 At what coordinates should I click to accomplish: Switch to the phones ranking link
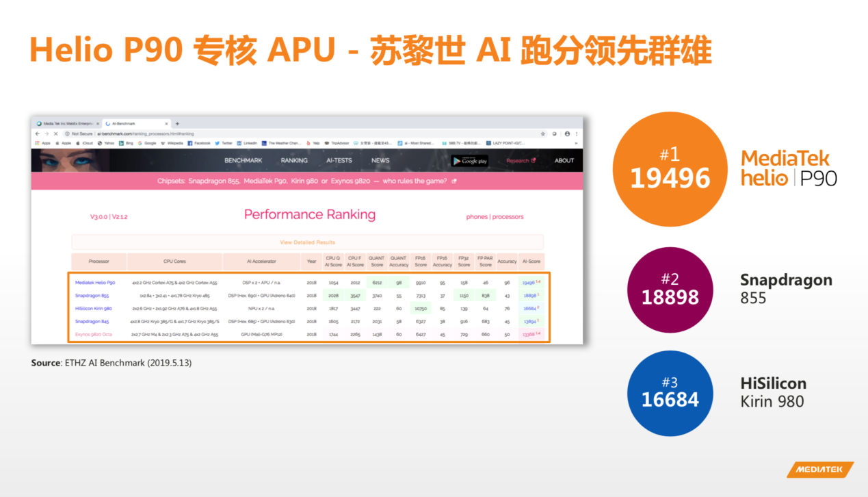click(477, 217)
